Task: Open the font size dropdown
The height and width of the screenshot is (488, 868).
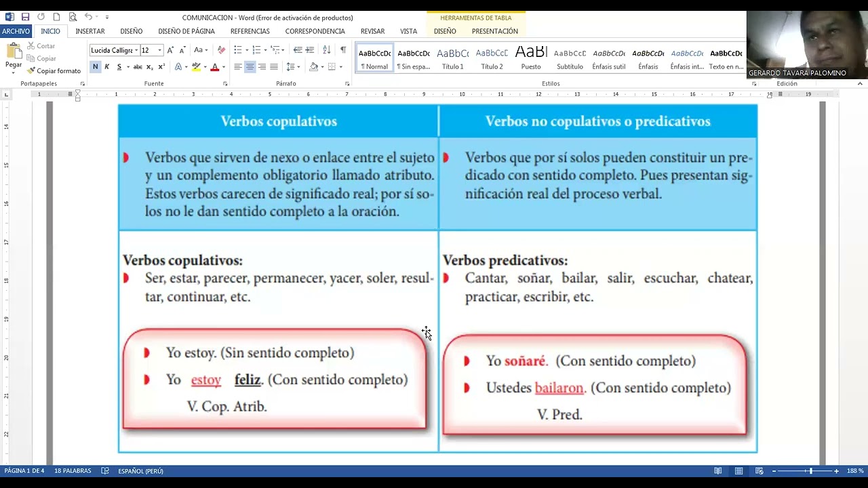Action: 160,50
